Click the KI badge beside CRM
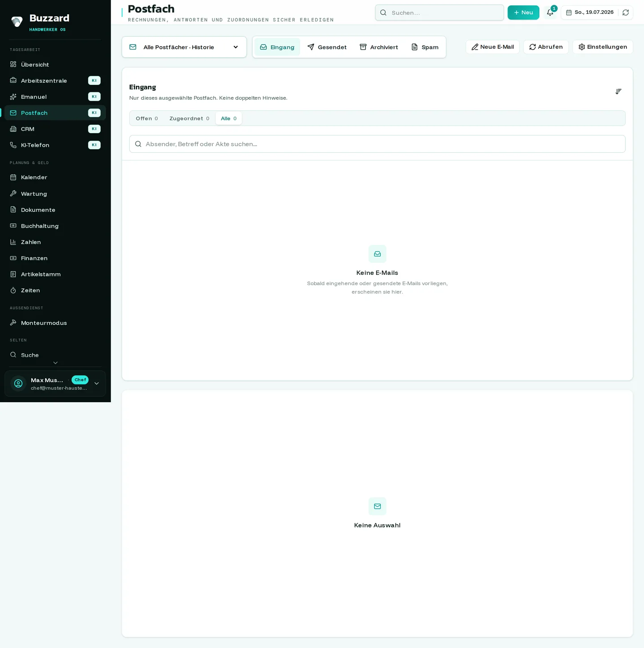 click(94, 129)
